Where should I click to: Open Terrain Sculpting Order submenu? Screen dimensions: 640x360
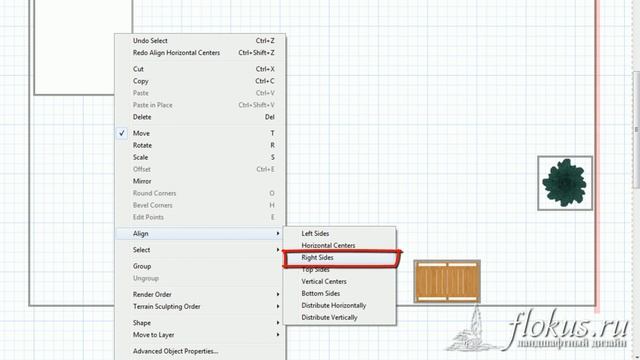(x=200, y=307)
